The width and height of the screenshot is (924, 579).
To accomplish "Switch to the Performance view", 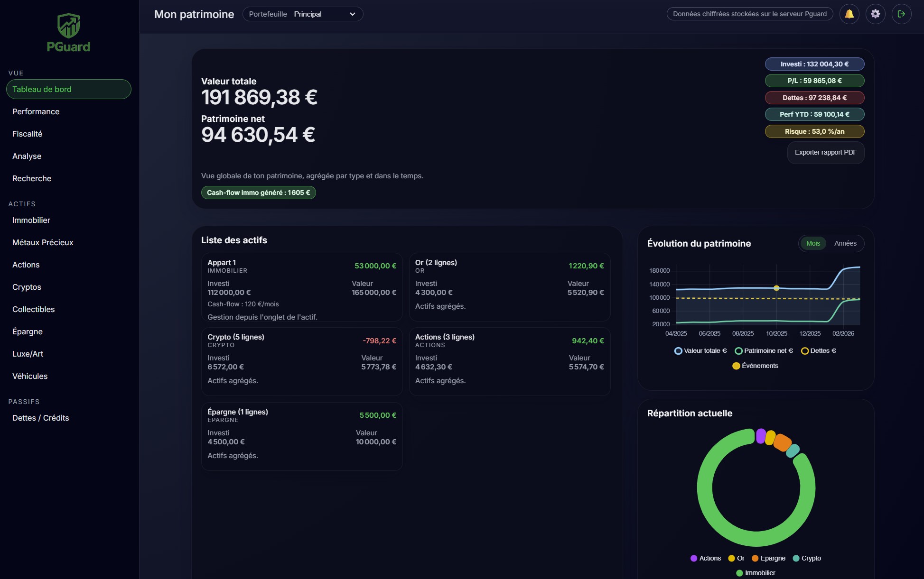I will (36, 111).
